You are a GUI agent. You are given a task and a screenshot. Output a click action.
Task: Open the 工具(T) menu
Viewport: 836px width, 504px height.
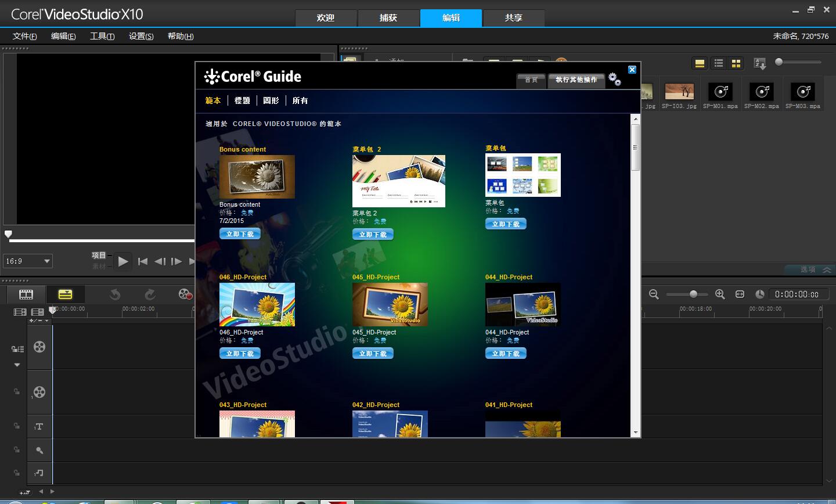102,36
